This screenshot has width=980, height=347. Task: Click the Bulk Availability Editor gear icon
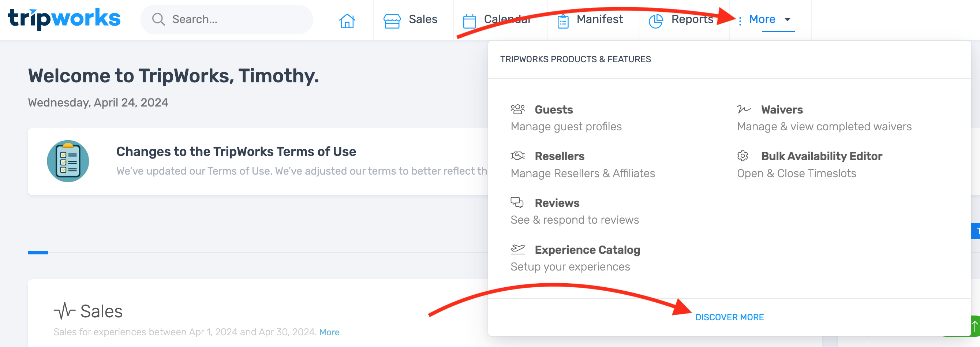point(743,156)
